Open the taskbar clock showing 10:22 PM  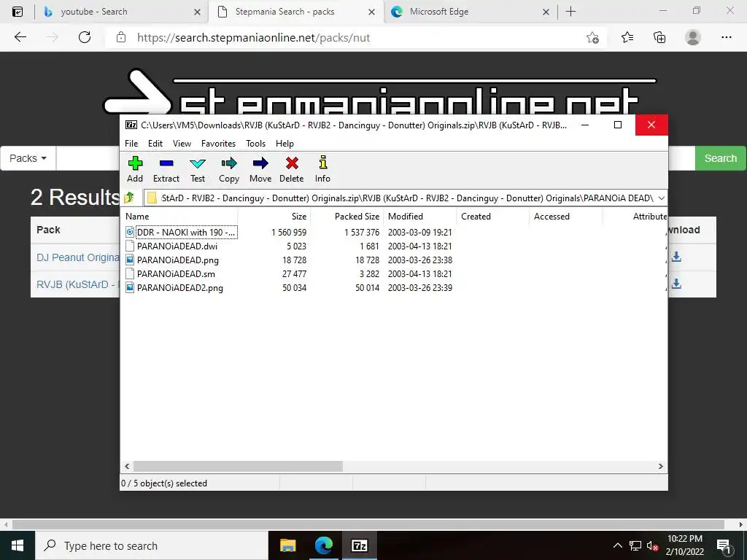[684, 545]
